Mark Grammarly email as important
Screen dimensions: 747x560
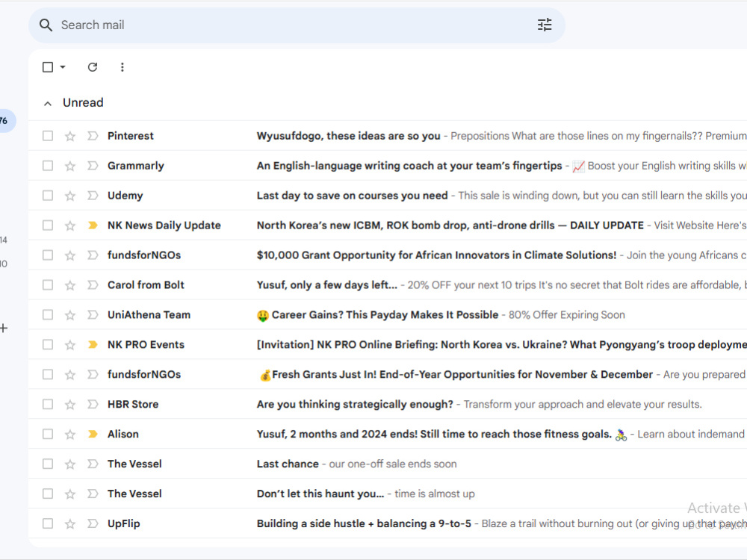tap(93, 166)
